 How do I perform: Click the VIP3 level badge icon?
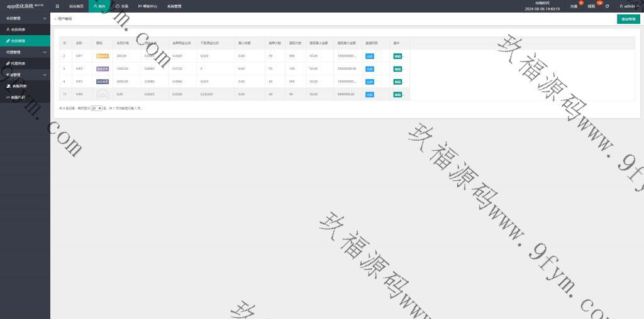103,82
